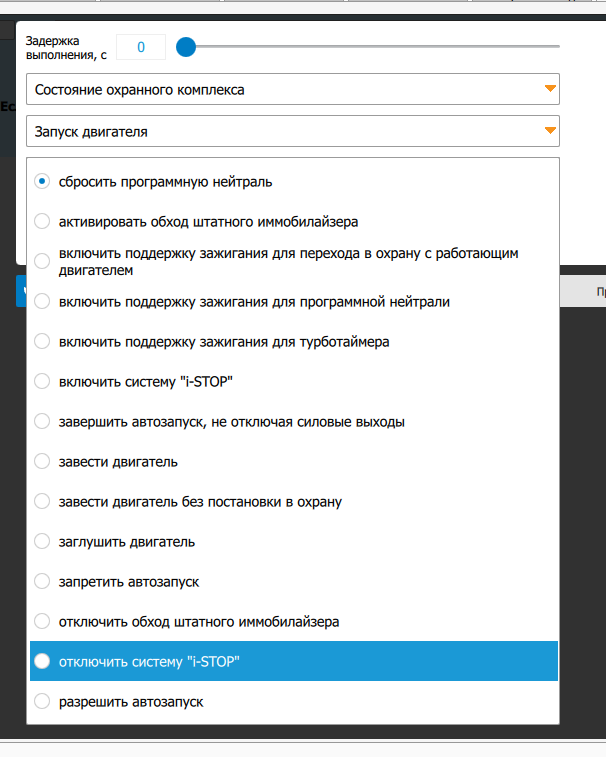
Task: Select ignition support for turbo timer option
Action: [x=42, y=341]
